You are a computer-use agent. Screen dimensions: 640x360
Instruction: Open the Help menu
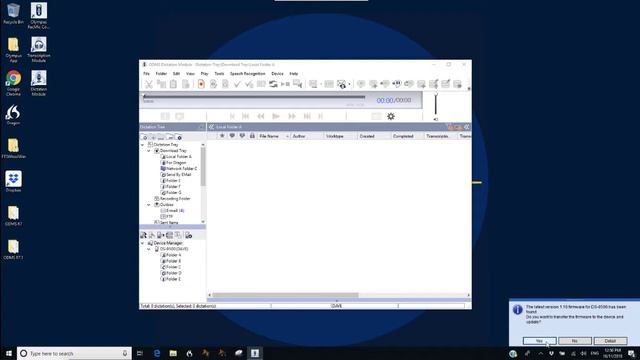293,74
